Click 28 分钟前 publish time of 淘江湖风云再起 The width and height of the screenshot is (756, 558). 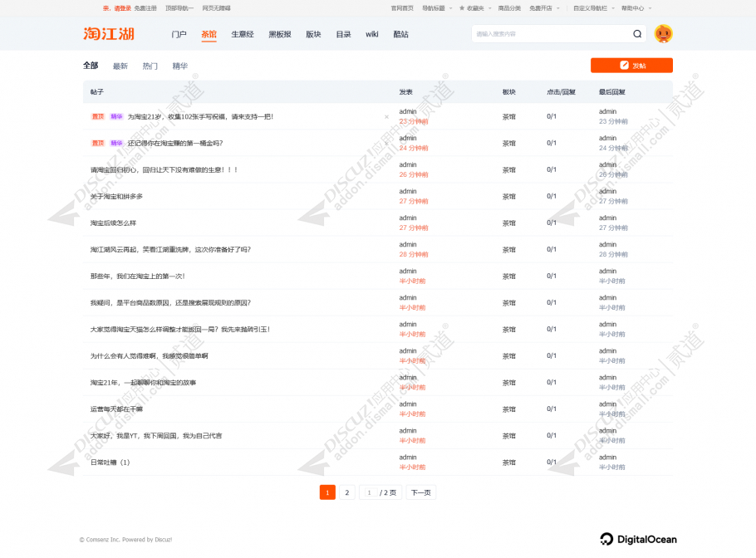click(414, 254)
